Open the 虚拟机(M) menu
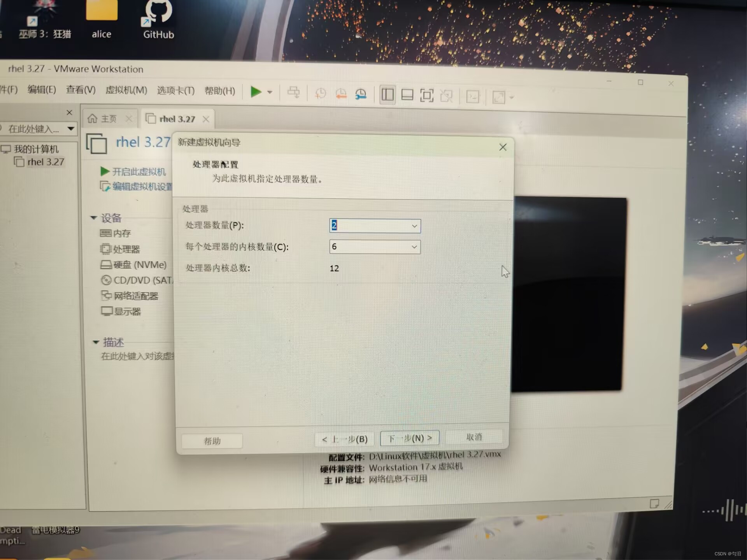The width and height of the screenshot is (747, 560). 126,90
